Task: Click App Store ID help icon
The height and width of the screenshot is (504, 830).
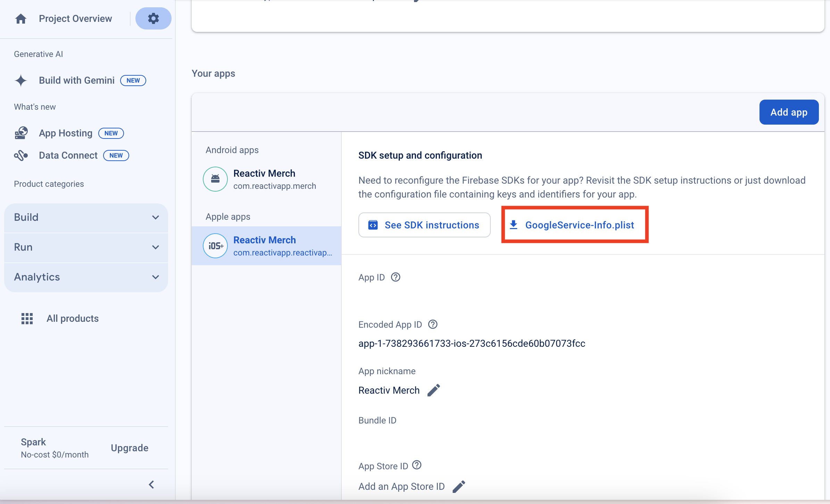Action: (417, 465)
